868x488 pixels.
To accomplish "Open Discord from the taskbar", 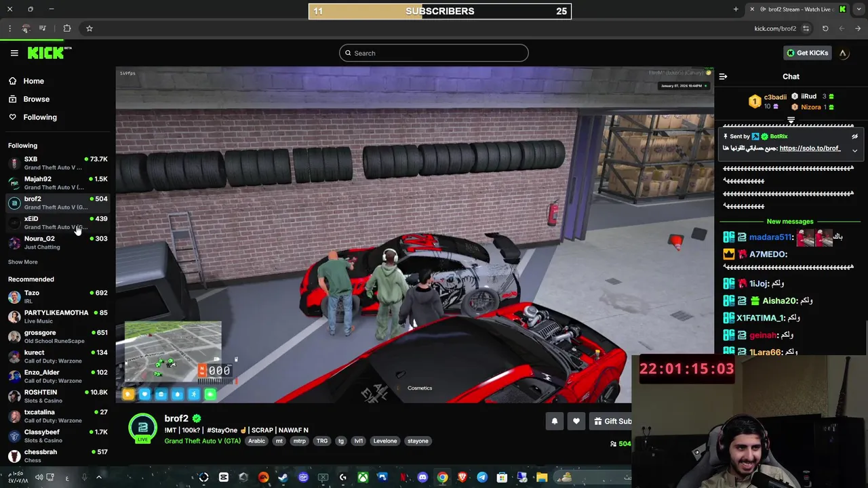I will [x=422, y=477].
